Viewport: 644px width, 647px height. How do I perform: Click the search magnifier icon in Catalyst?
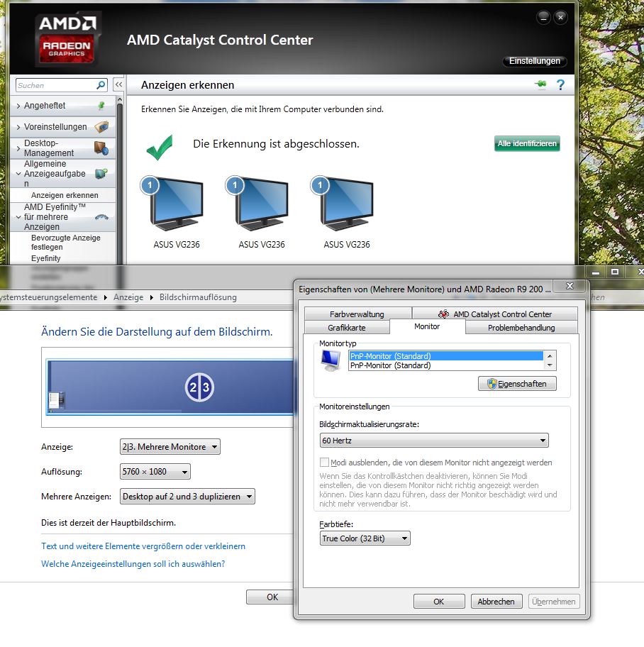(x=101, y=85)
